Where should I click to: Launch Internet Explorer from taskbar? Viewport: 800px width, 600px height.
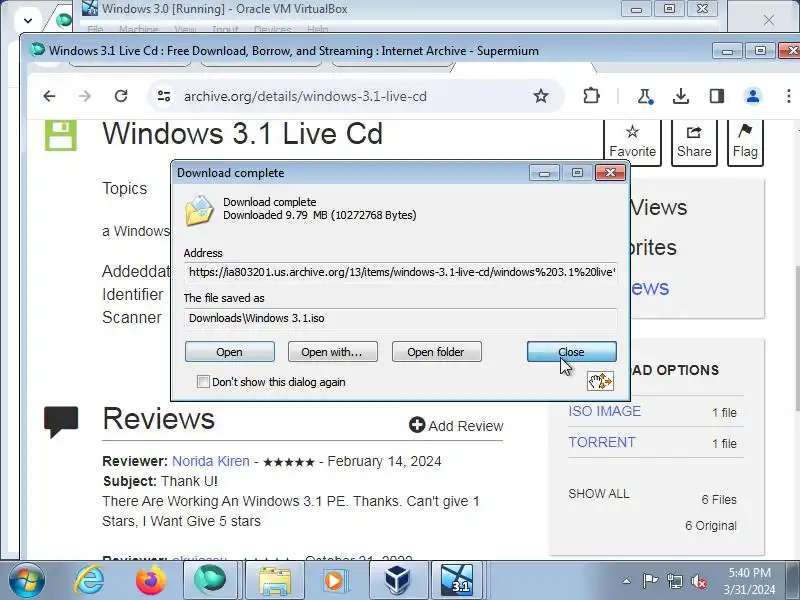point(89,581)
